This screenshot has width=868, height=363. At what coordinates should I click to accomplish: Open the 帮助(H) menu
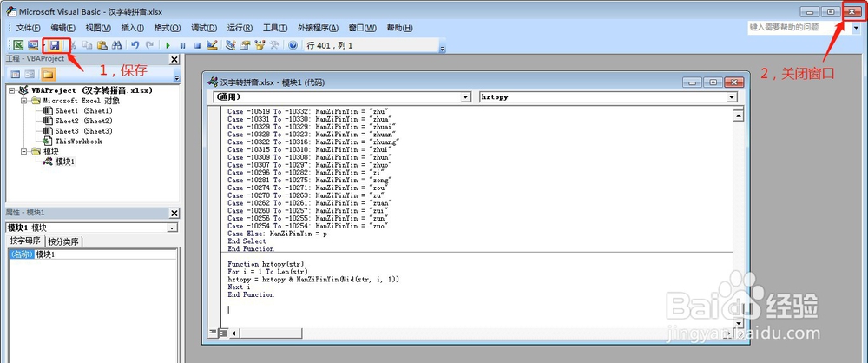point(399,29)
